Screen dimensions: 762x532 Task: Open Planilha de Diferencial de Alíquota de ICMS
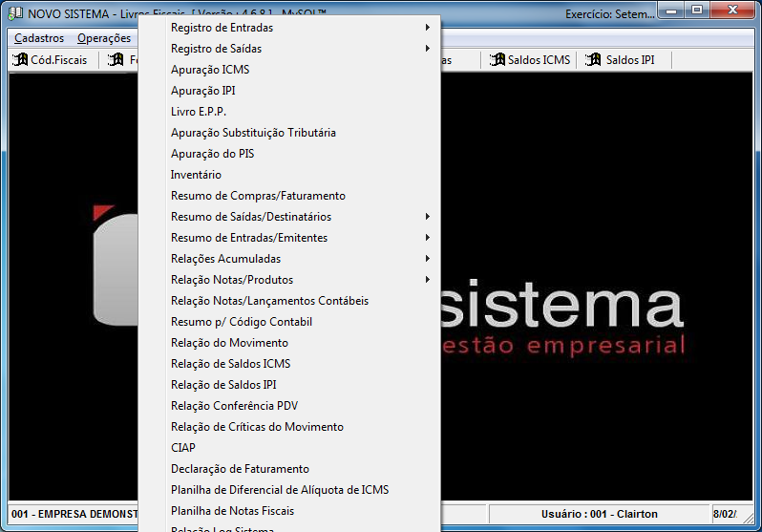289,490
